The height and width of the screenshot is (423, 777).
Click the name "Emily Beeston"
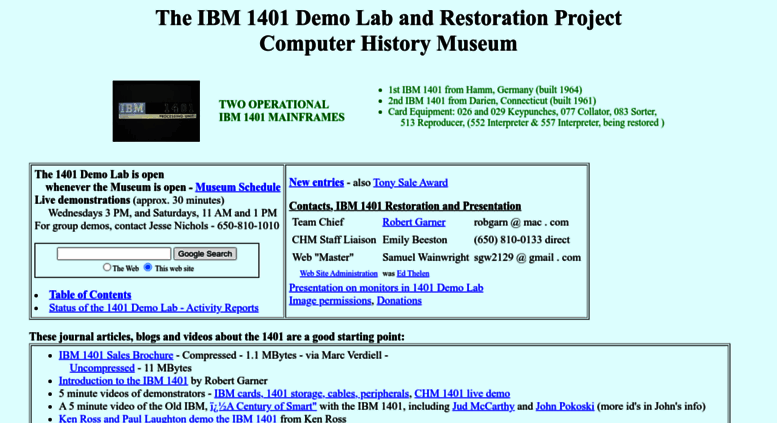click(415, 240)
